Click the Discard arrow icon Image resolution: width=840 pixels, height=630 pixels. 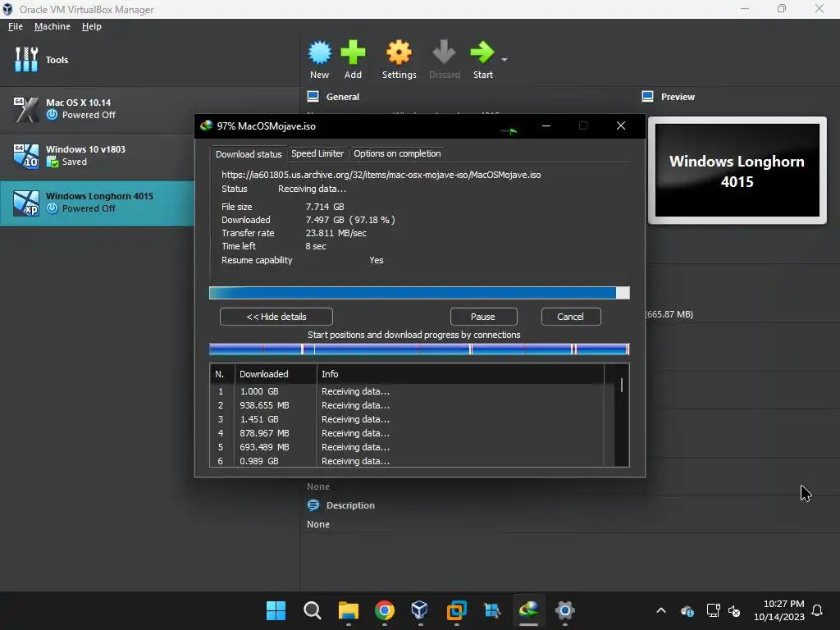444,52
